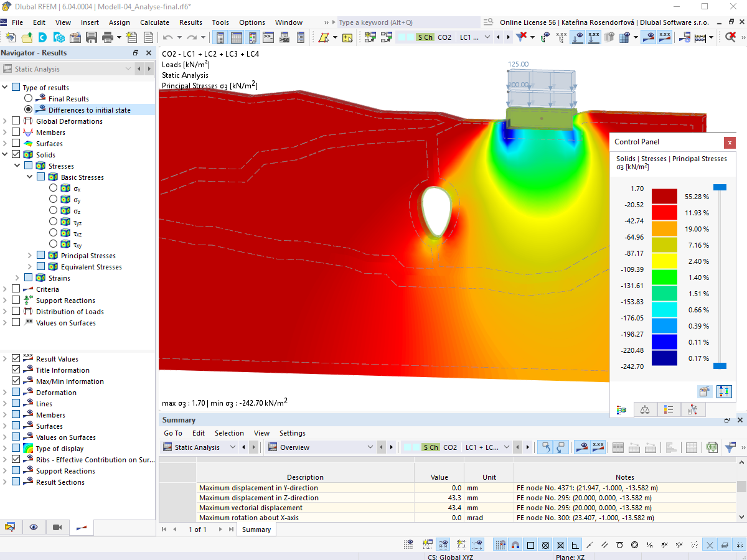Close the Control Panel with its red x

click(730, 142)
